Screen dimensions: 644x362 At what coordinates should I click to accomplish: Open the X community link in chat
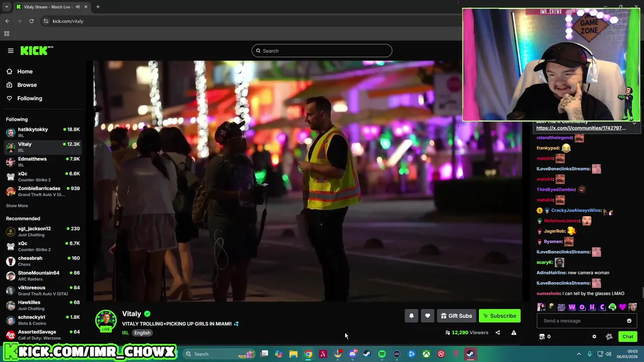pos(581,128)
